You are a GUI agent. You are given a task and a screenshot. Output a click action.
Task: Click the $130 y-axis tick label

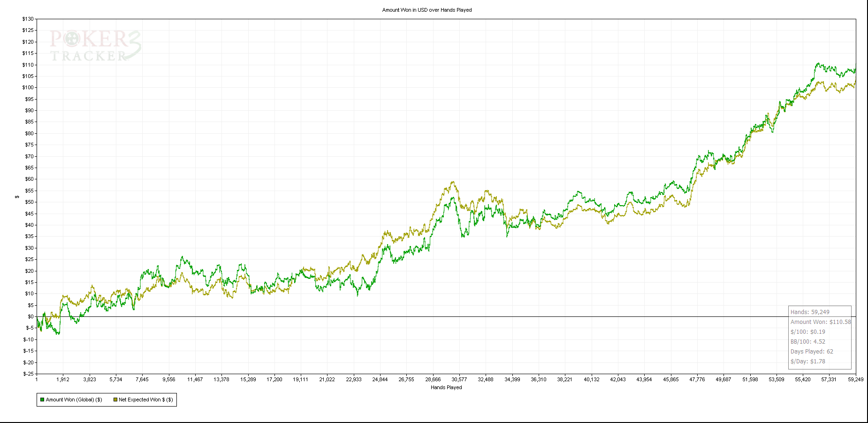(28, 19)
